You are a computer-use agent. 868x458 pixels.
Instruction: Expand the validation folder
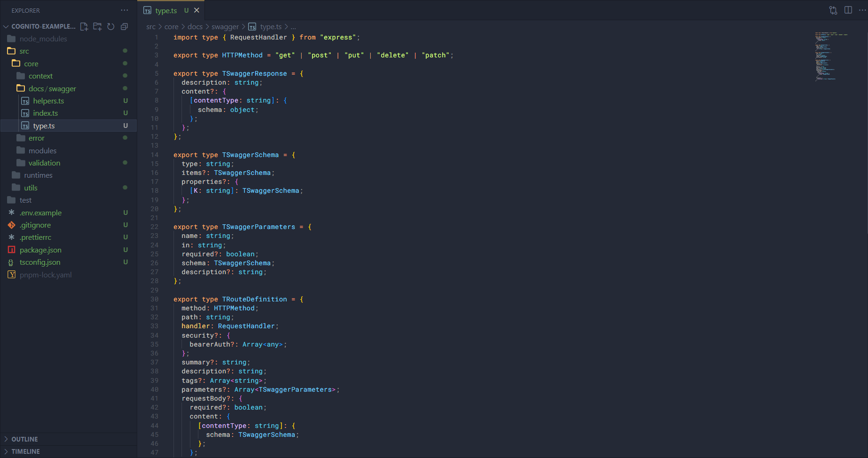pos(44,163)
